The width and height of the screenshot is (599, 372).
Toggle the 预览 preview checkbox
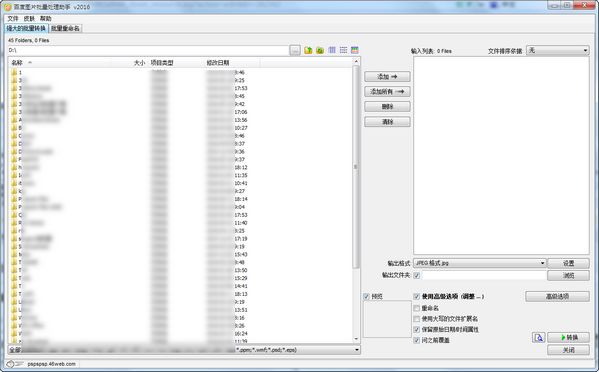pyautogui.click(x=366, y=296)
